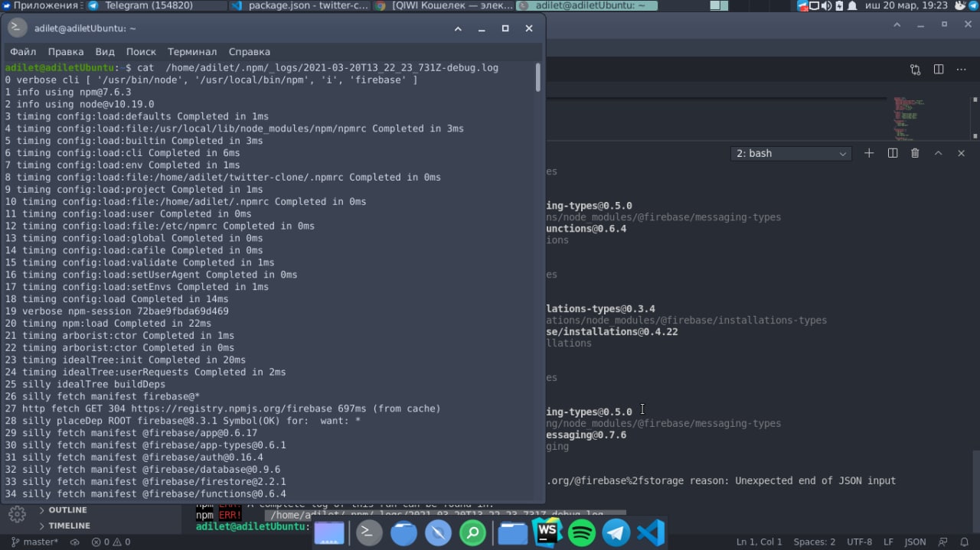Click the display tray icon

coord(815,5)
